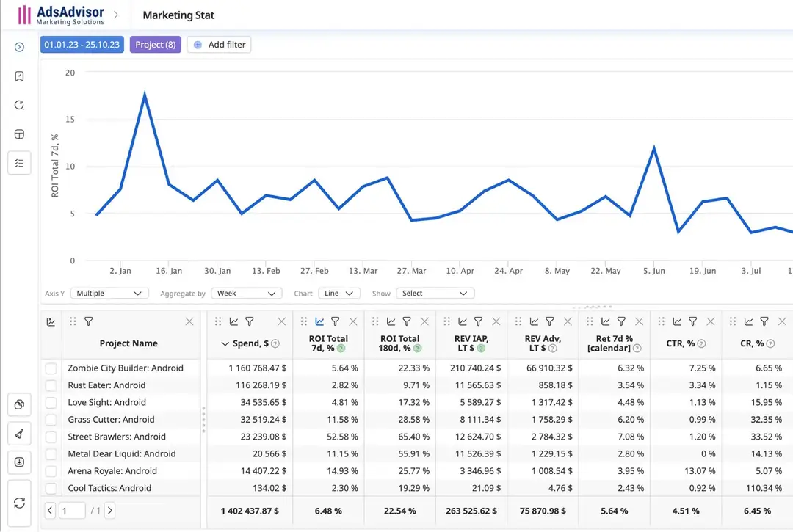Click into the page number input field
Screen dimensions: 793x532
click(x=72, y=510)
